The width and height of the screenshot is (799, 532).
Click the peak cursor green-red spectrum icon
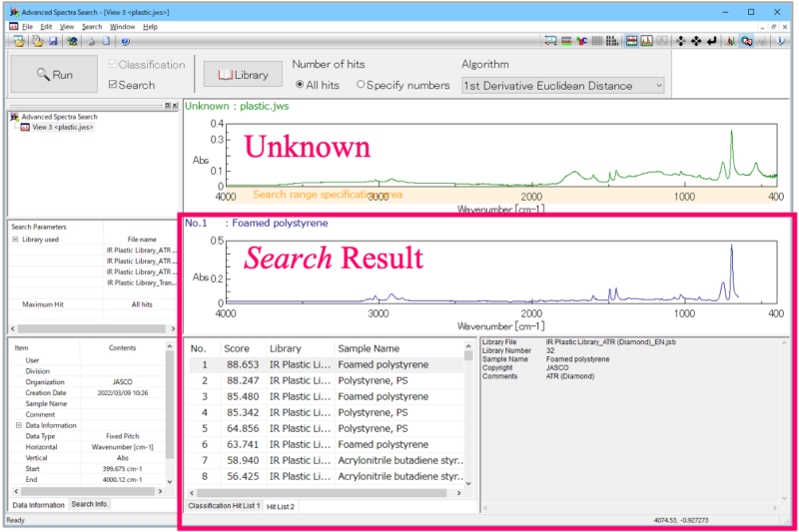point(731,41)
